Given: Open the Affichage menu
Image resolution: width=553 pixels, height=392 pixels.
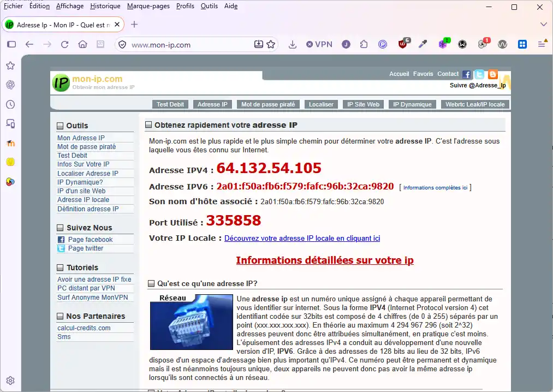Looking at the screenshot, I should tap(70, 6).
